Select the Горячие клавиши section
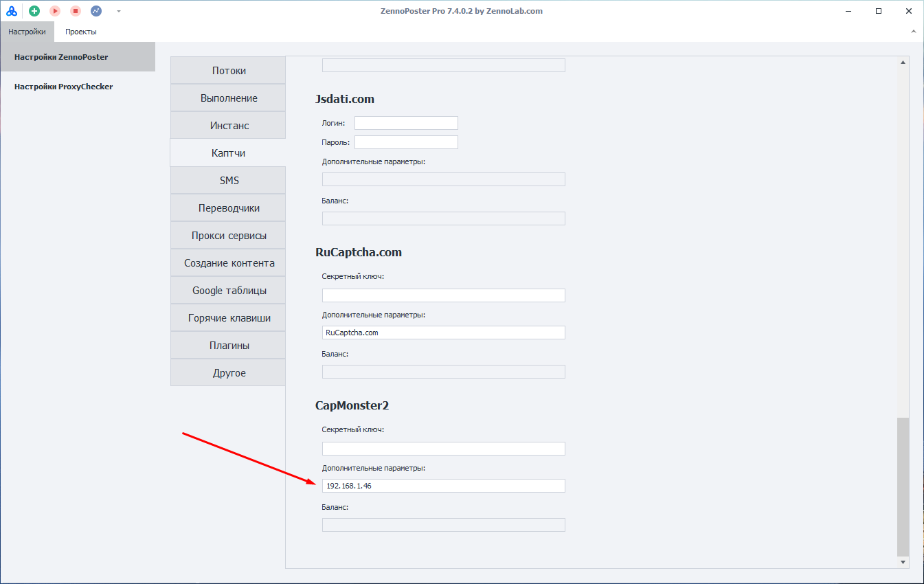This screenshot has height=584, width=924. coord(229,318)
